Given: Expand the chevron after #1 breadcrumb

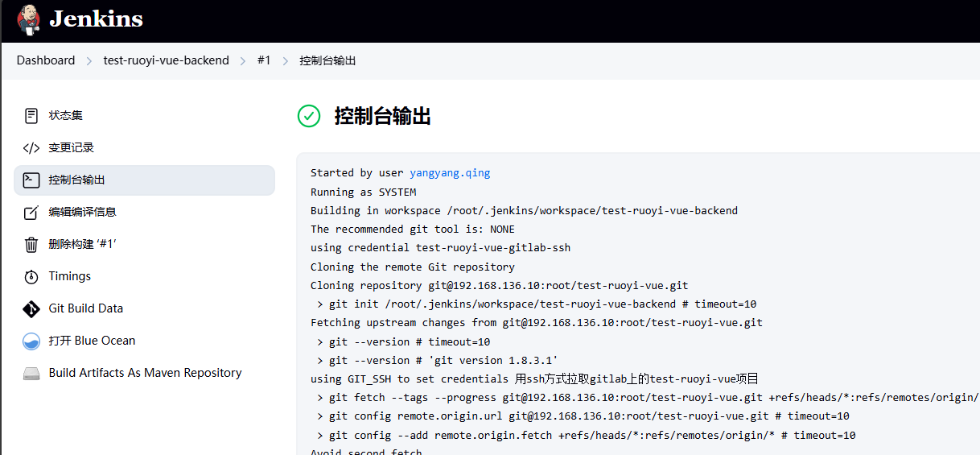Looking at the screenshot, I should (286, 61).
